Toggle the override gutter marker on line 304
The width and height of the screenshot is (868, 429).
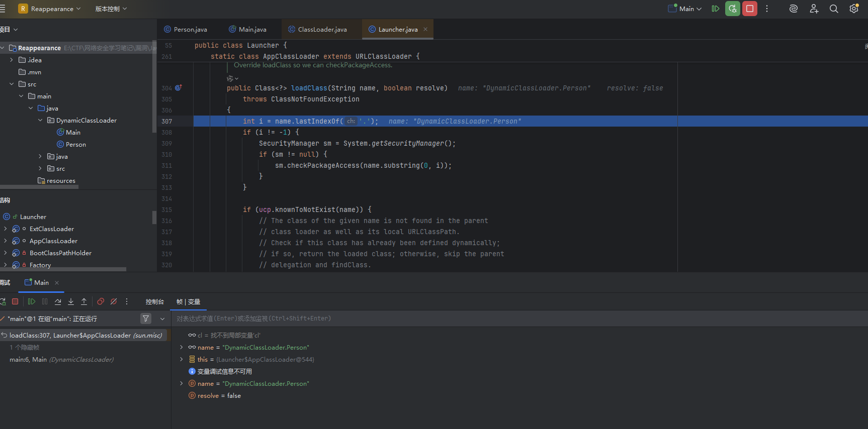(178, 88)
